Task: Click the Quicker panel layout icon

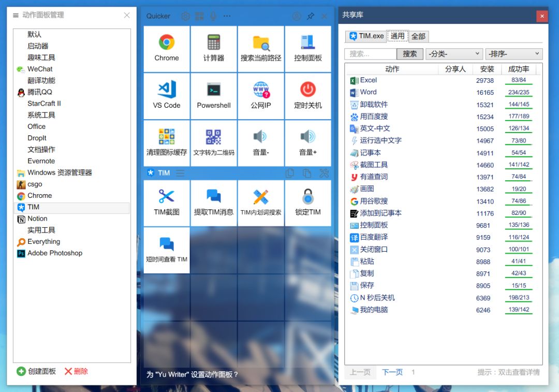Action: point(199,16)
